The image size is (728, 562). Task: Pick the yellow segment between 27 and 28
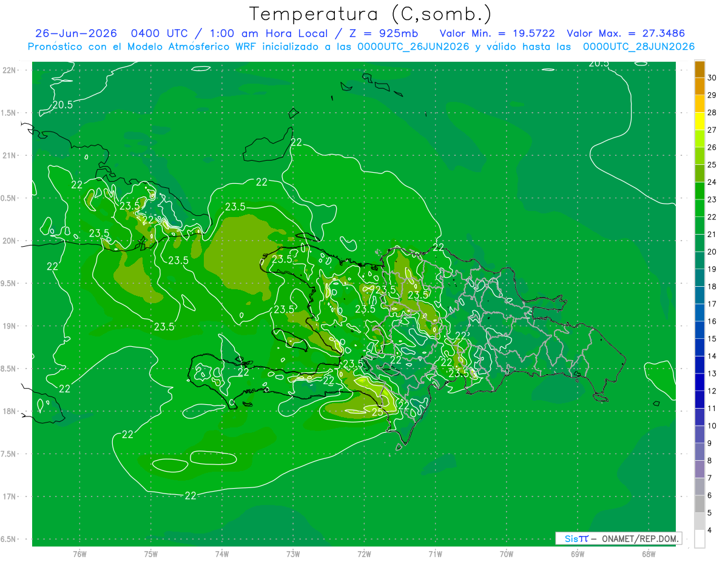(x=699, y=121)
